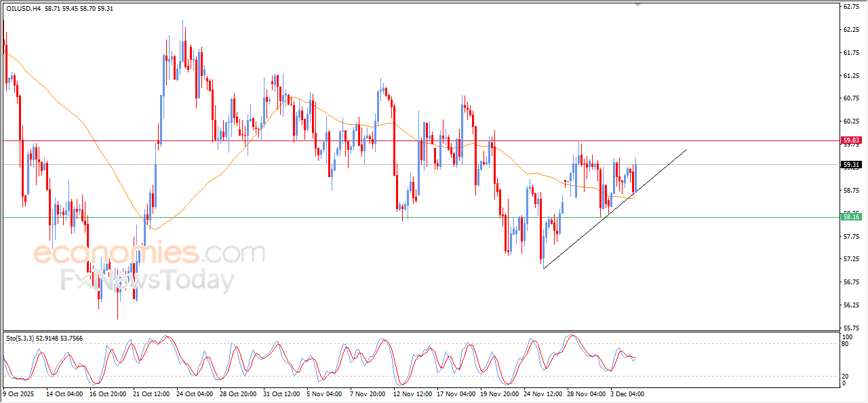Screen dimensions: 868x403
Task: Click the 56.25 price axis label
Action: (852, 305)
